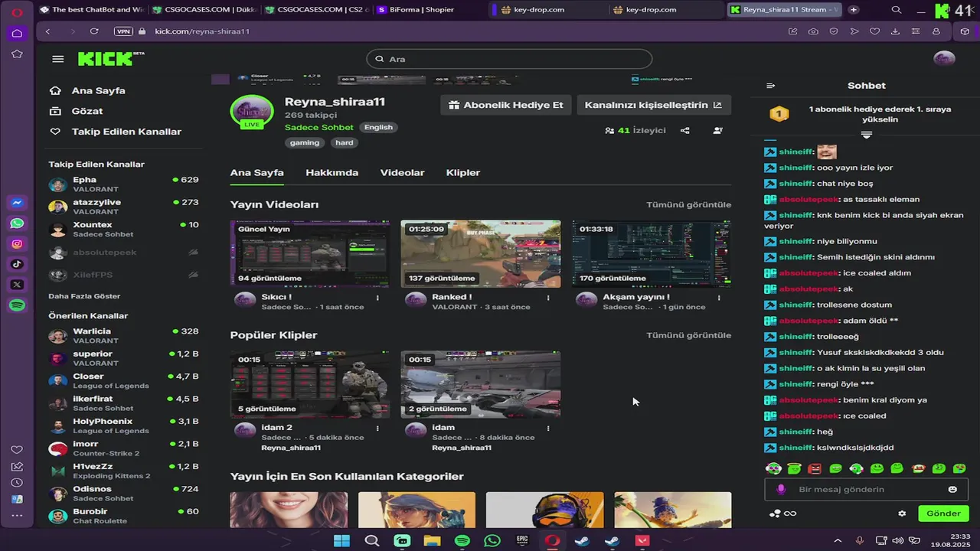Image resolution: width=980 pixels, height=551 pixels.
Task: Expand Daha Fazla Göster followed channels
Action: 84,296
